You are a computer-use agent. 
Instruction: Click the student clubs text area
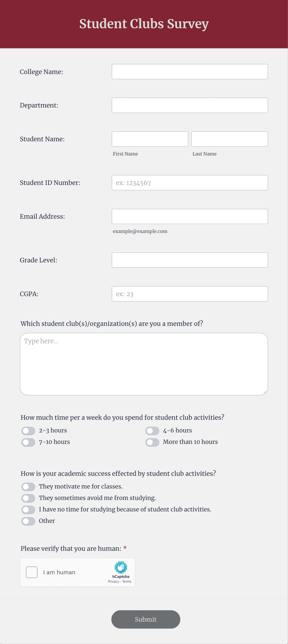pos(144,362)
